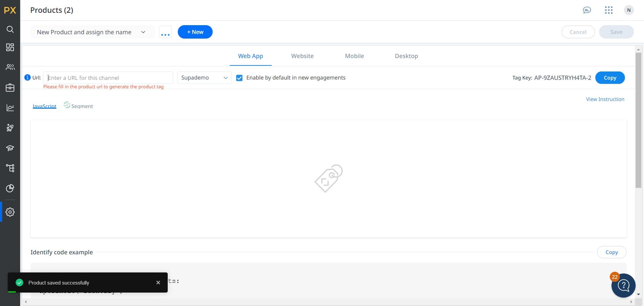Open the Supademo channel dropdown
This screenshot has height=306, width=644.
click(x=204, y=78)
